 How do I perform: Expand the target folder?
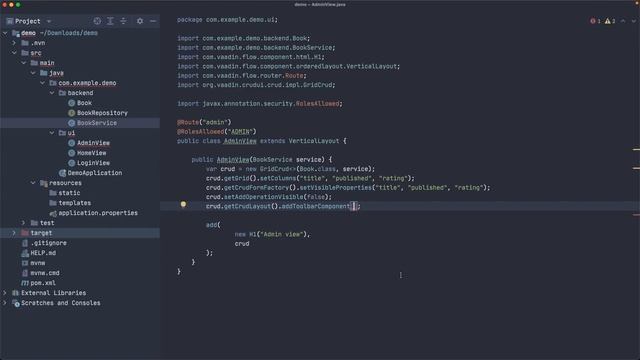pos(14,233)
